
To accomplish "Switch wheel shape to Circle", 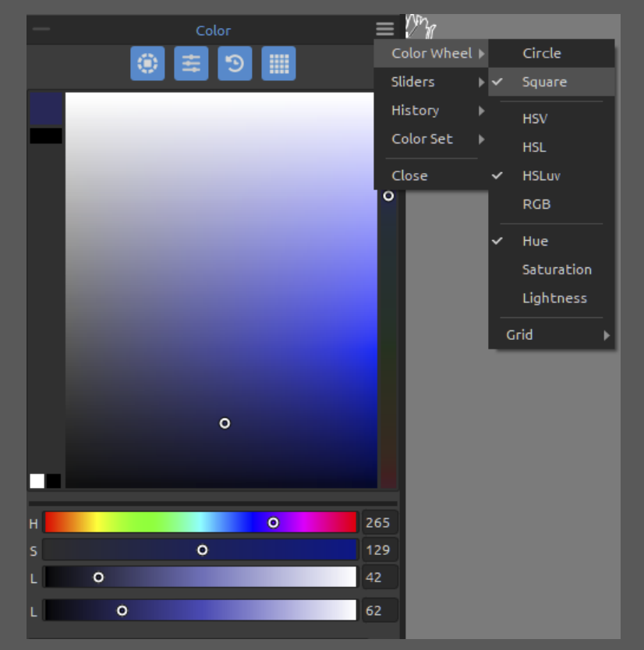I will pos(541,53).
